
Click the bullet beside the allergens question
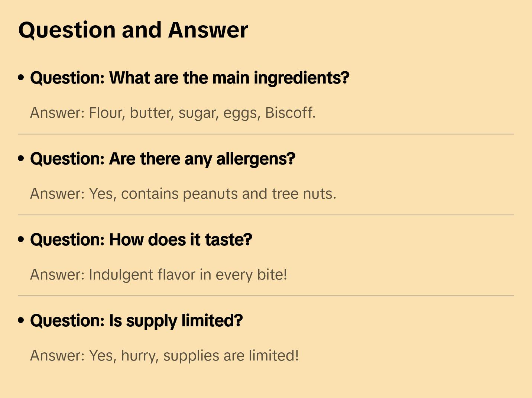(21, 159)
